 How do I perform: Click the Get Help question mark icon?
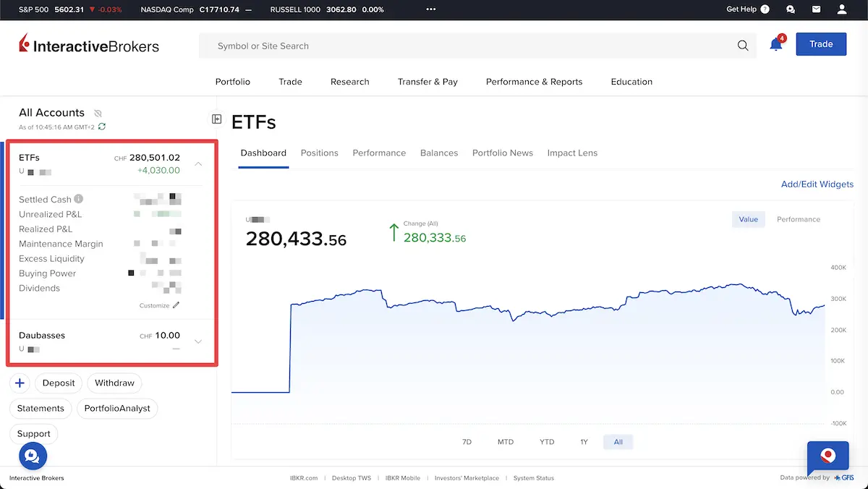[x=765, y=9]
